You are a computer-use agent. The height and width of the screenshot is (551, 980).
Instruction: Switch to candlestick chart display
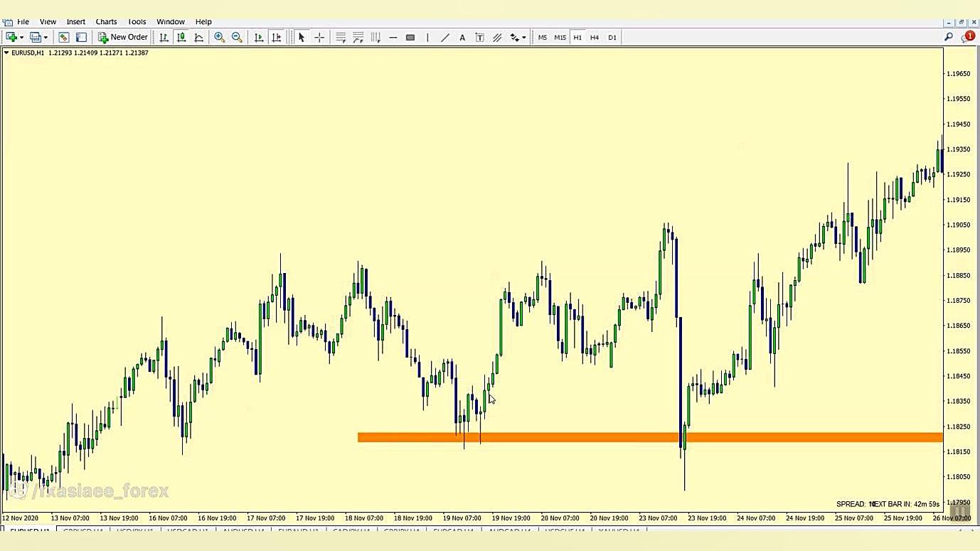click(x=181, y=37)
